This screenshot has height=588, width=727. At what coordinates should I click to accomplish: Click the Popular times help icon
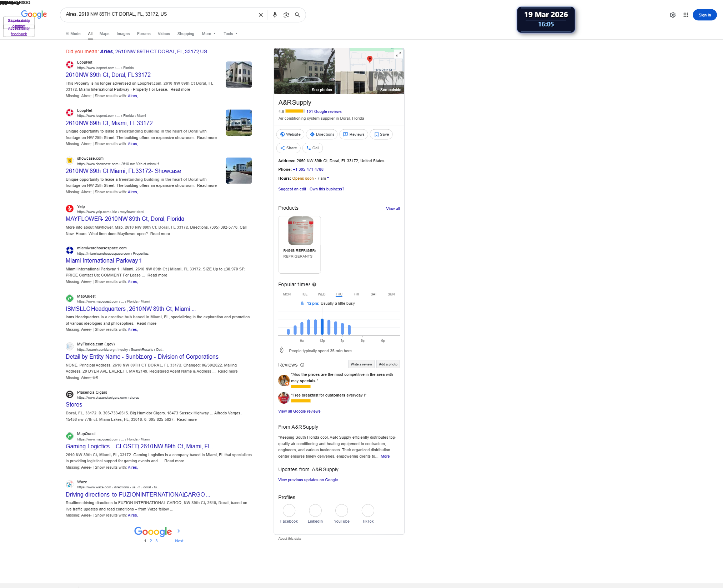coord(314,284)
